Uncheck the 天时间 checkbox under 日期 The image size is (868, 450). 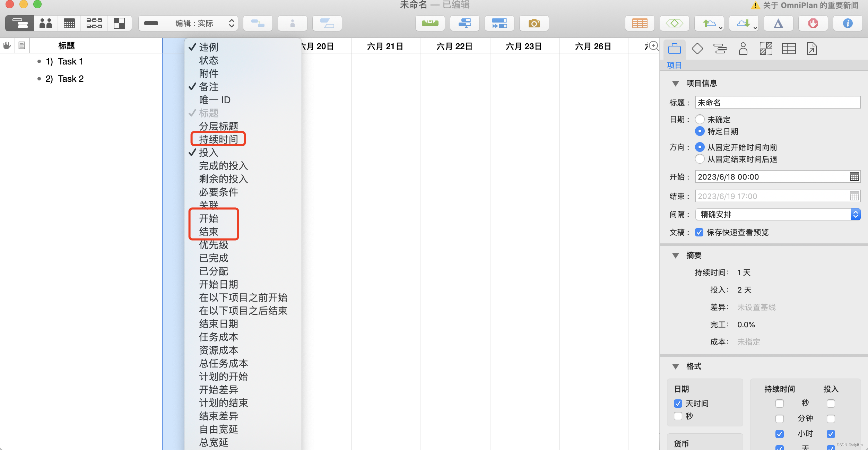(678, 403)
